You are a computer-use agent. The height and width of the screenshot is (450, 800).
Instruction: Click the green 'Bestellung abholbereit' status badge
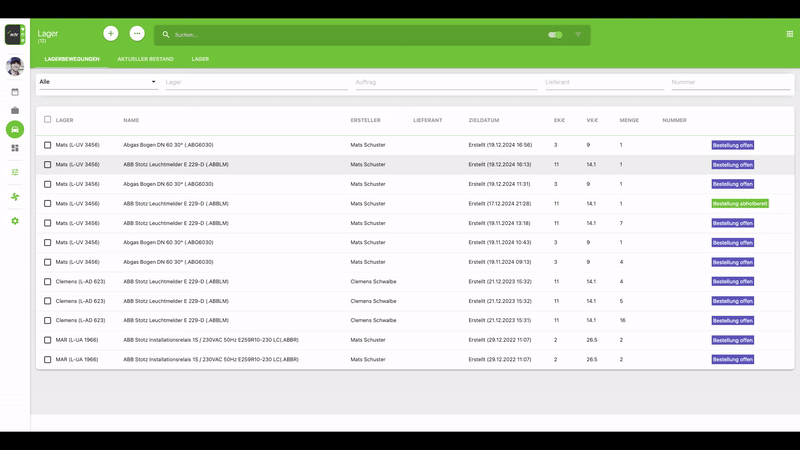[x=740, y=204]
